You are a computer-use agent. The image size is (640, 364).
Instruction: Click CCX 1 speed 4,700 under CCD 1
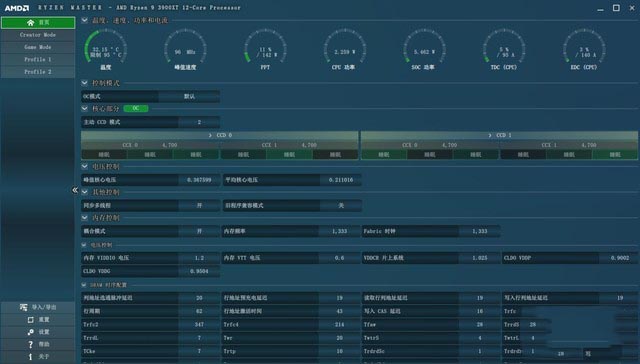tap(589, 145)
